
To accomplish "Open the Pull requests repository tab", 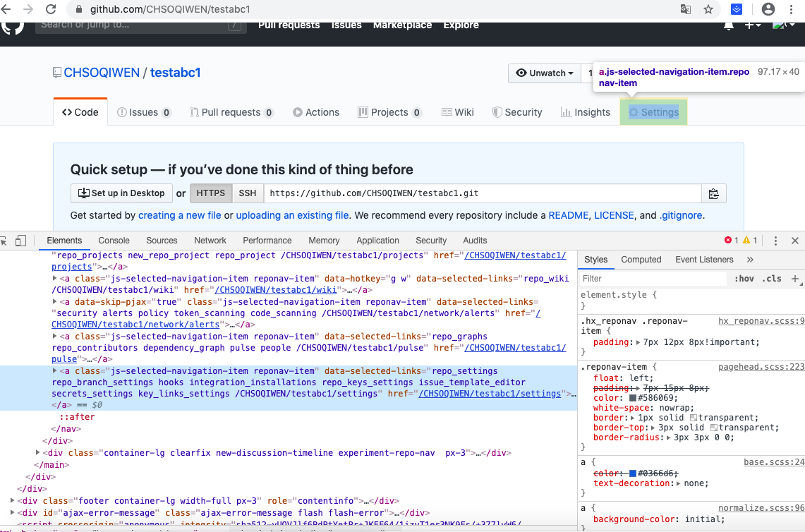I will (x=231, y=112).
